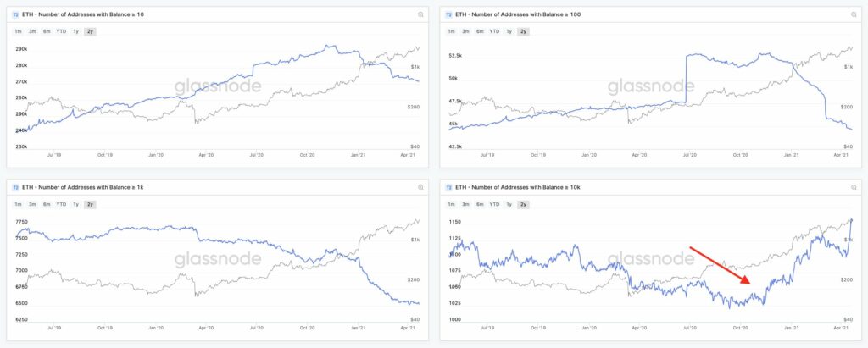Image resolution: width=868 pixels, height=348 pixels.
Task: Click 3m range on Balance ≥ 100 chart
Action: click(465, 31)
